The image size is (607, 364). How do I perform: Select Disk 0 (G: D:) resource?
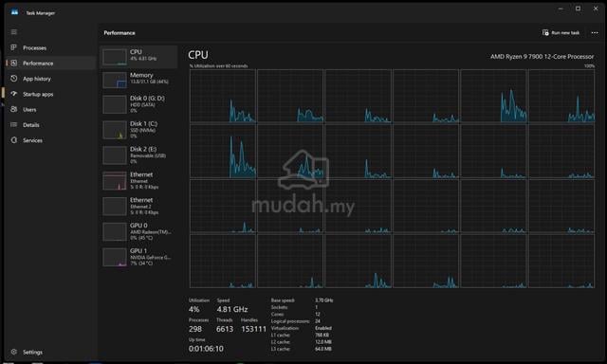pyautogui.click(x=138, y=104)
